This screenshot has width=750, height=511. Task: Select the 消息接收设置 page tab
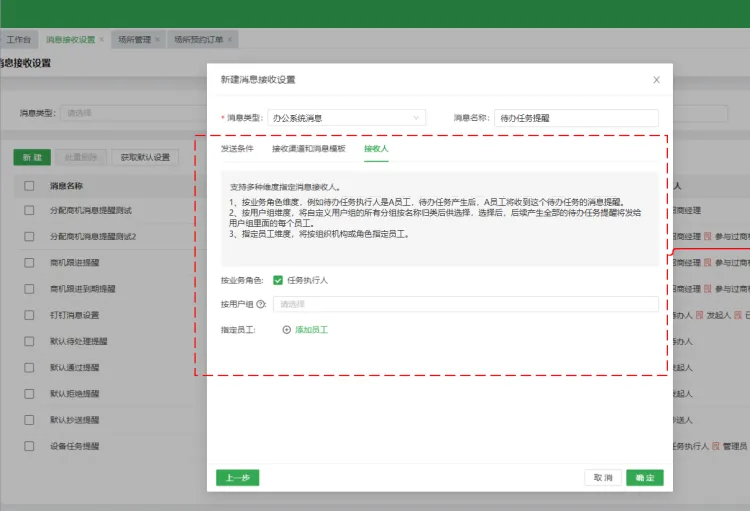coord(70,39)
